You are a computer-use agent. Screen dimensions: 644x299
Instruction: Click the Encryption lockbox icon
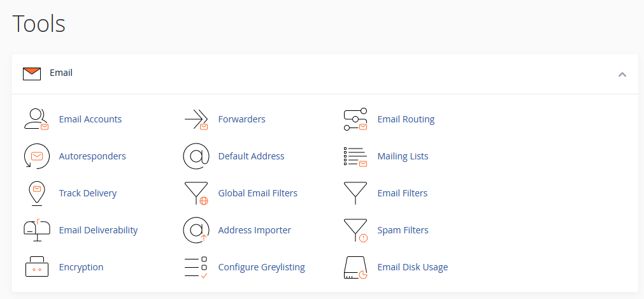pos(36,267)
